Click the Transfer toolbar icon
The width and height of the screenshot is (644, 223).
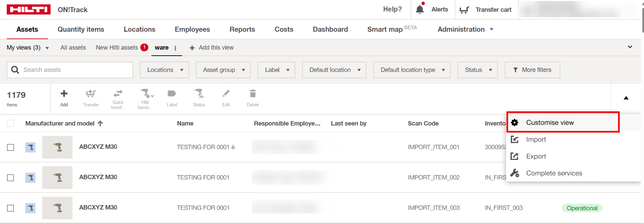pos(91,94)
